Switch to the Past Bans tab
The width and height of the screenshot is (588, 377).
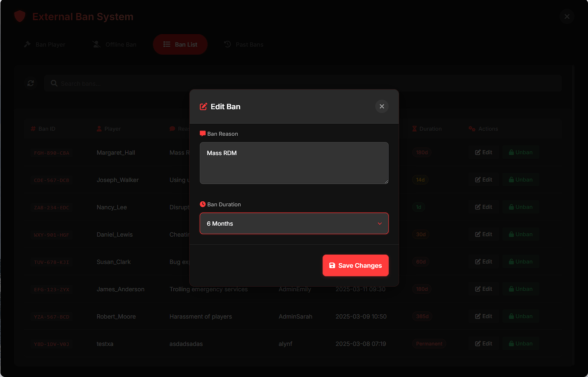(x=243, y=44)
